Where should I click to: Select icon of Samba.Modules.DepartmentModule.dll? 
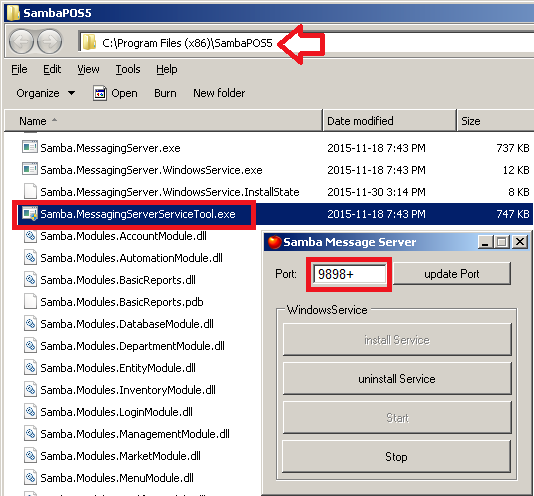(30, 346)
